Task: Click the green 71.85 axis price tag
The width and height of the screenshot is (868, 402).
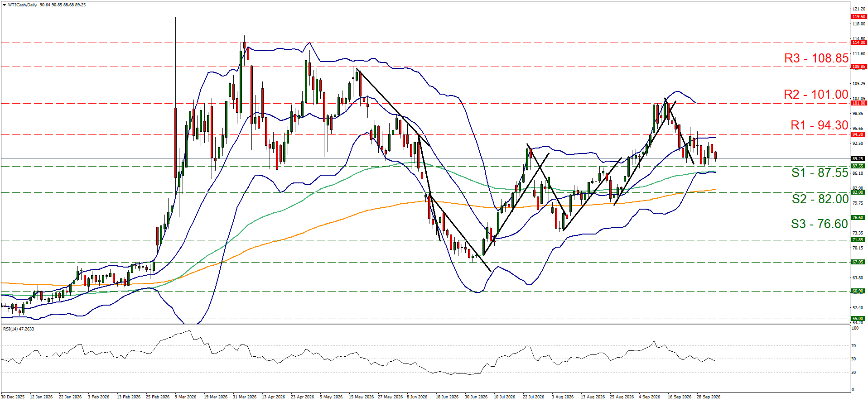Action: click(x=858, y=240)
